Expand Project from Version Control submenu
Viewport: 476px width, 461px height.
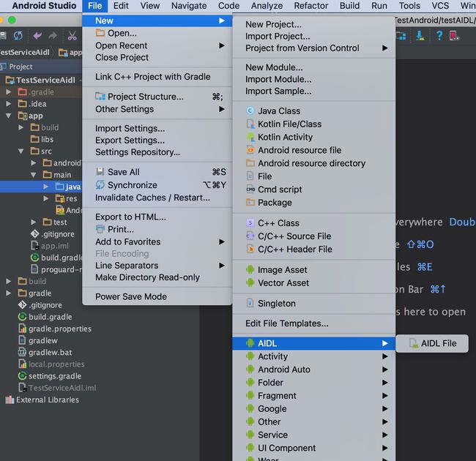[x=314, y=48]
